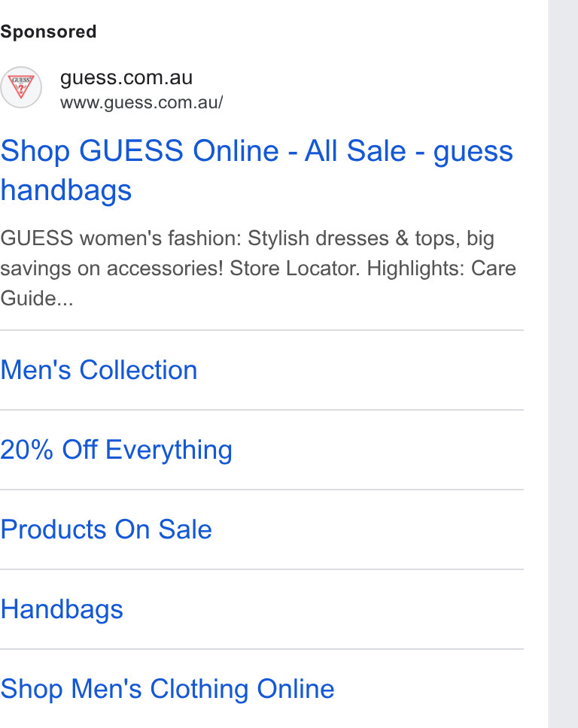Click "handbags" in the ad headline
The height and width of the screenshot is (728, 578).
pyautogui.click(x=66, y=190)
